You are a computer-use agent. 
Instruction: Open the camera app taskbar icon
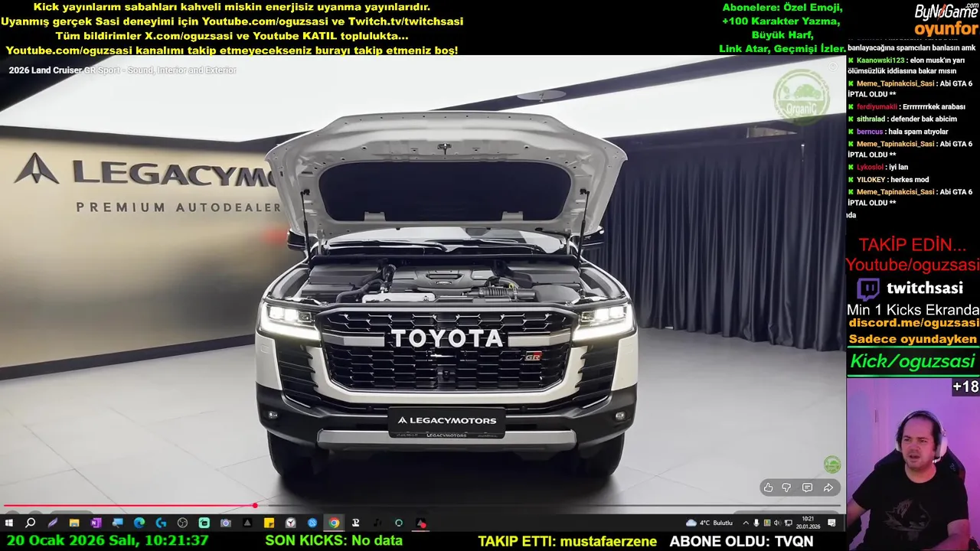226,523
